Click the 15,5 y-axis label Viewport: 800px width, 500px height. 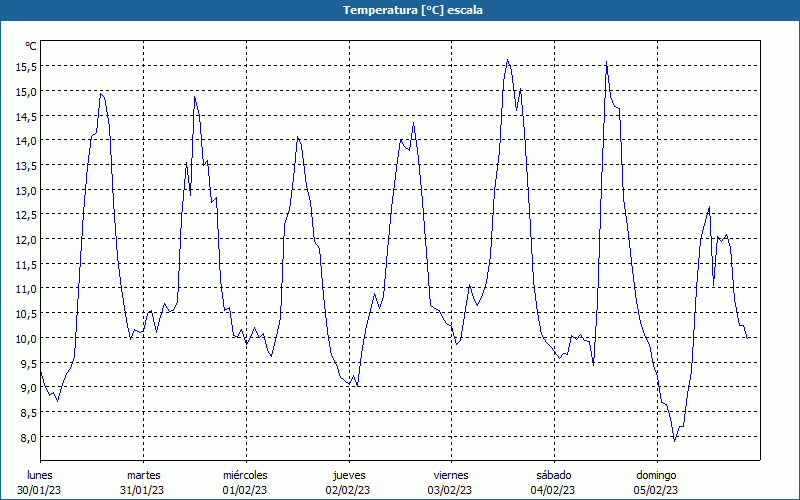[x=26, y=67]
